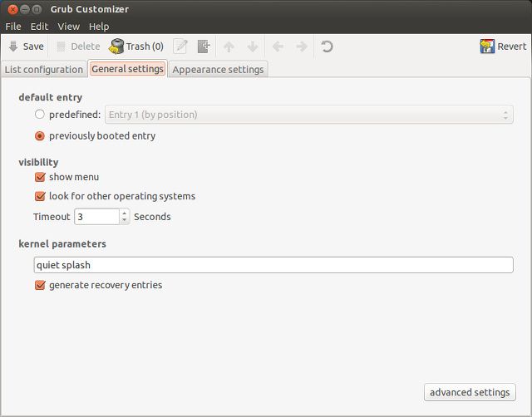Screen dimensions: 532x417
Task: Maximize the Grub Customizer window
Action: (x=37, y=9)
